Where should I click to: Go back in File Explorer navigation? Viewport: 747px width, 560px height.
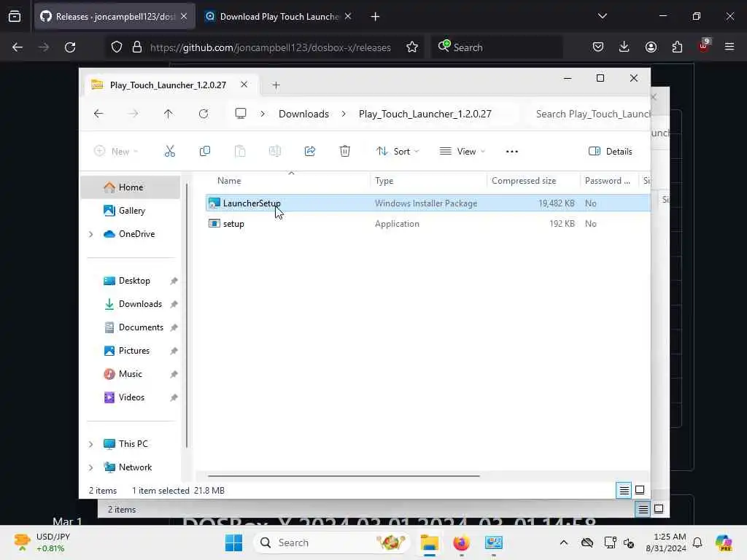click(x=98, y=114)
